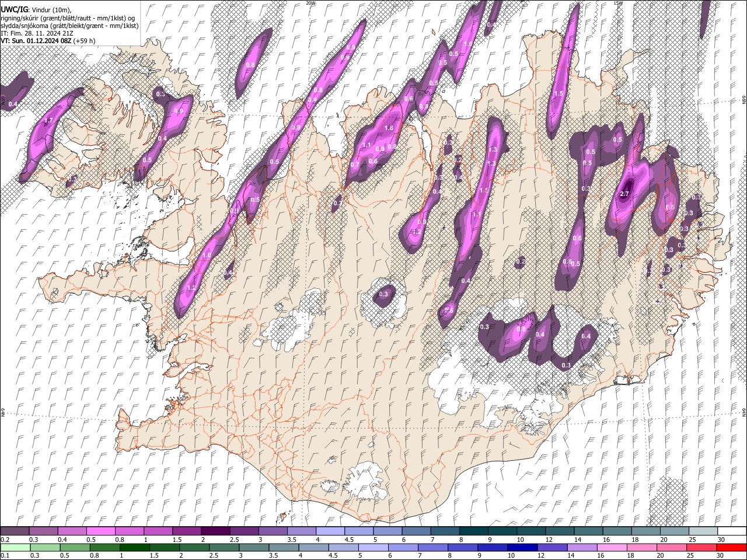Click the lavender snow swatch starting at 4
This screenshot has width=747, height=560.
[x=329, y=531]
